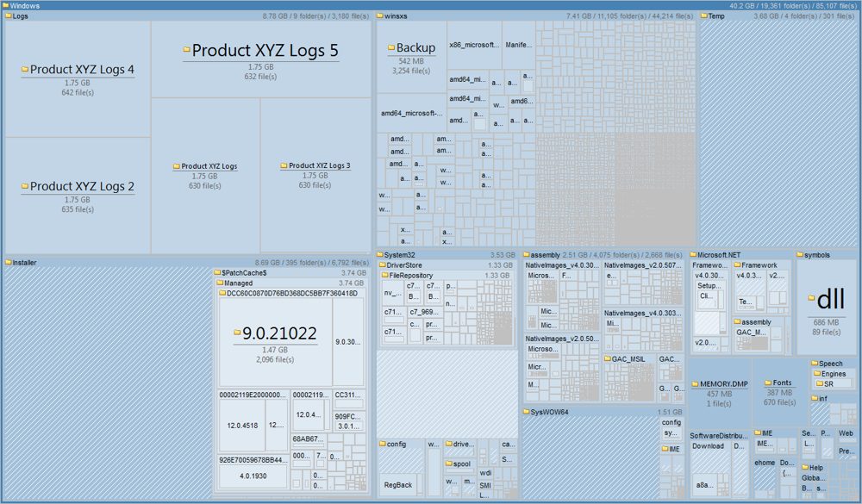The height and width of the screenshot is (504, 862).
Task: Select the winsxs folder icon
Action: [x=380, y=16]
